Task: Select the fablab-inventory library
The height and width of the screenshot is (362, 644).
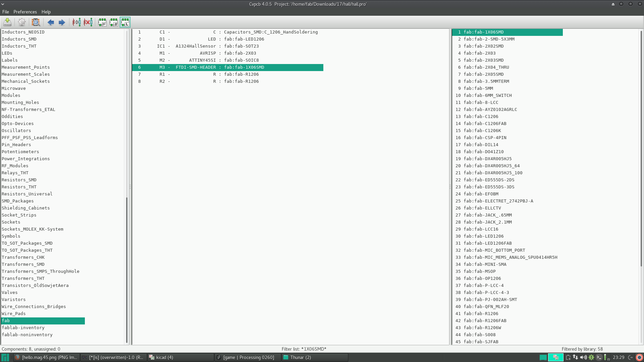Action: pos(23,328)
